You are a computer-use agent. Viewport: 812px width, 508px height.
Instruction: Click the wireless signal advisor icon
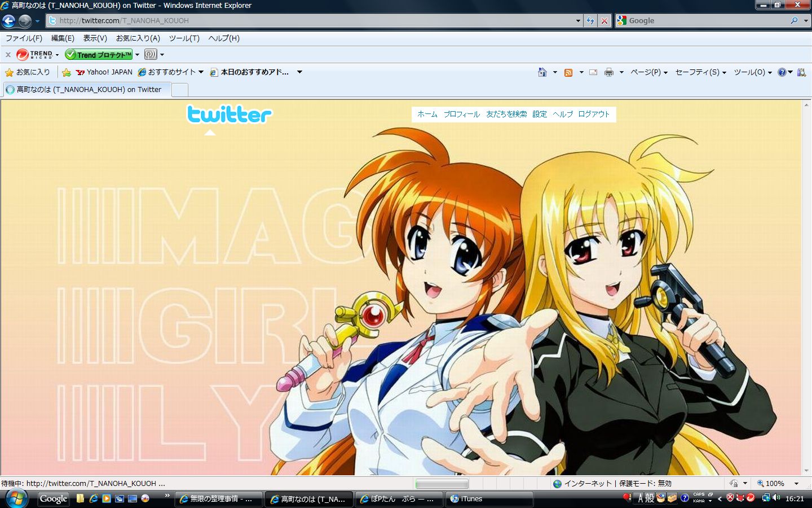pyautogui.click(x=151, y=55)
